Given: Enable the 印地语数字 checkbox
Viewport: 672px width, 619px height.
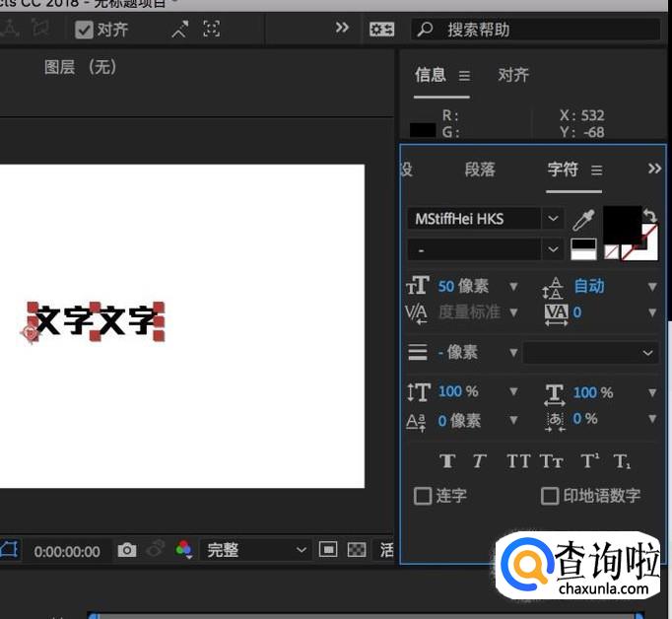Looking at the screenshot, I should pos(550,496).
